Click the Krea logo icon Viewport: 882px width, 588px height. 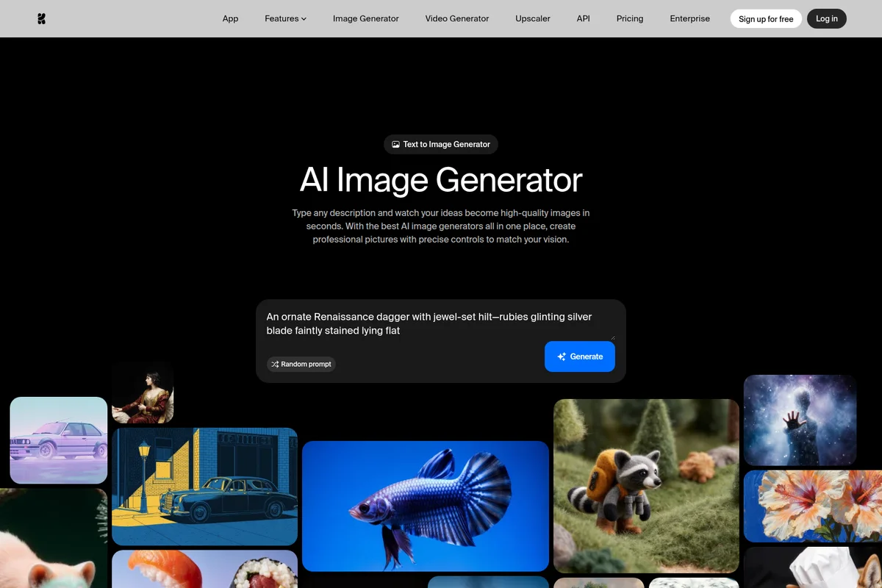(42, 18)
